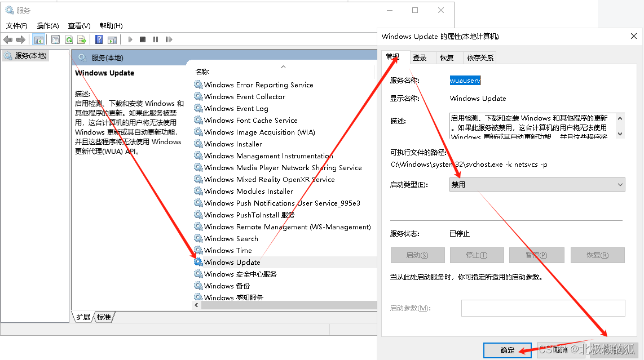This screenshot has height=360, width=644.
Task: Click gear icon beside Windows Time
Action: point(199,250)
